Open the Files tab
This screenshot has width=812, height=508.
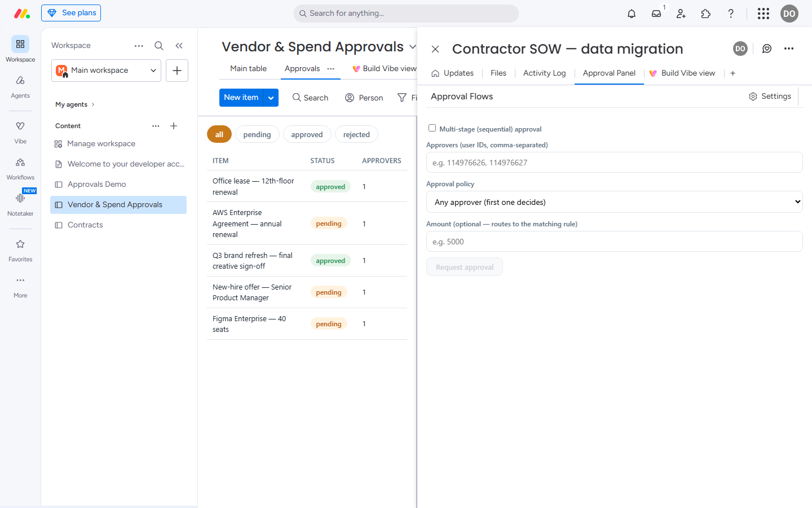[498, 73]
